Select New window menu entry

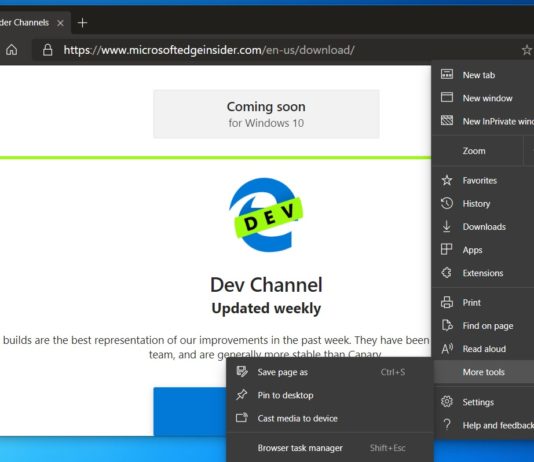[x=483, y=98]
